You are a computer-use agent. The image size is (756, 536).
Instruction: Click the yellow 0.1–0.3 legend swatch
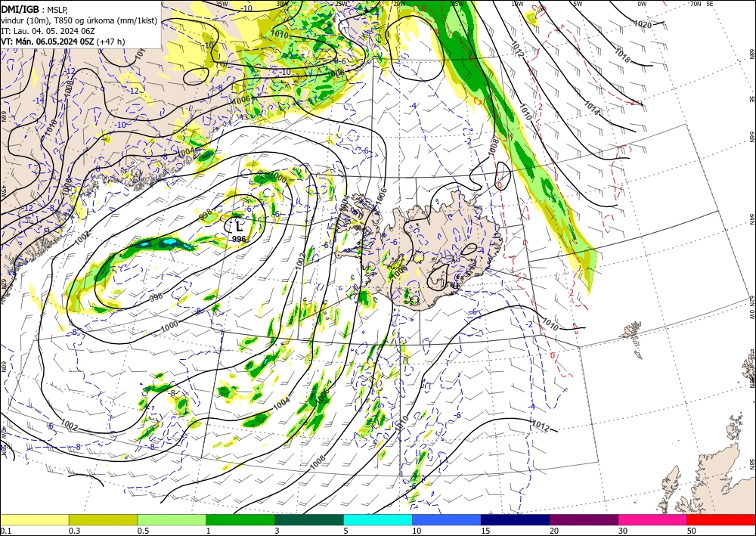34,519
